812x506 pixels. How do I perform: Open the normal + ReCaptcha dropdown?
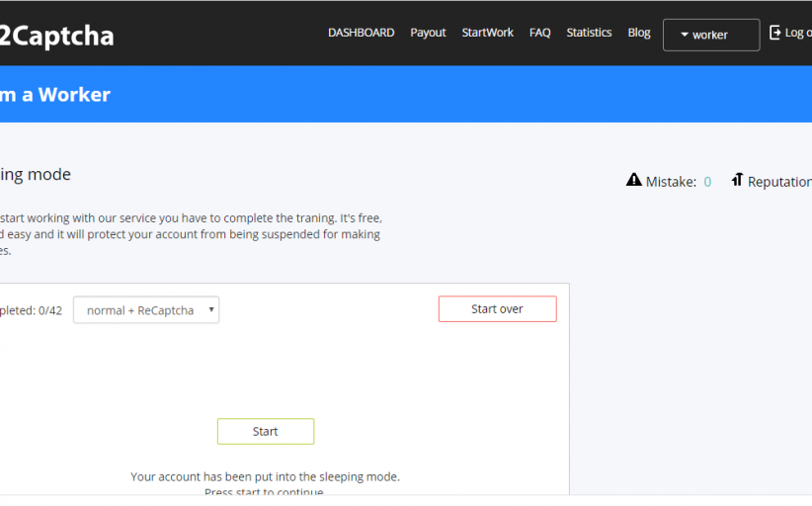(146, 310)
